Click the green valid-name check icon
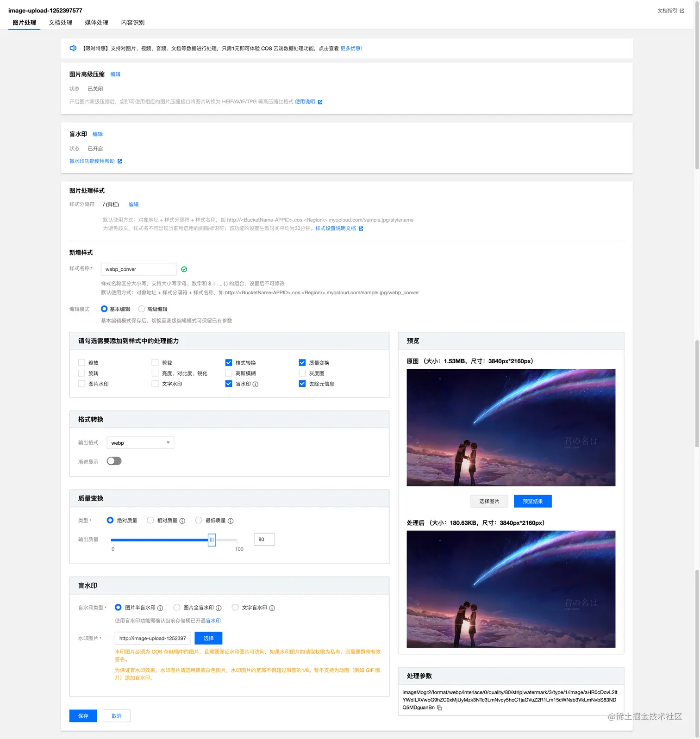Screen dimensions: 700x739 (184, 269)
